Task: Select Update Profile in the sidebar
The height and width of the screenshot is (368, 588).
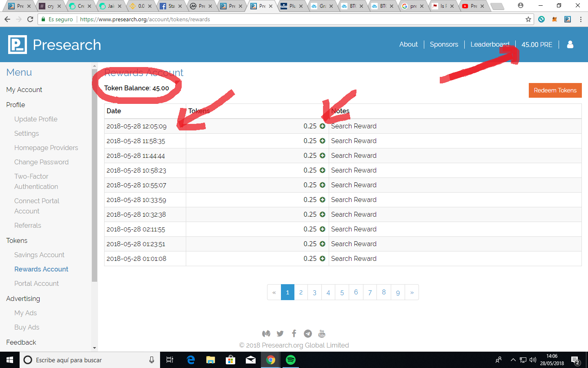Action: pyautogui.click(x=36, y=119)
